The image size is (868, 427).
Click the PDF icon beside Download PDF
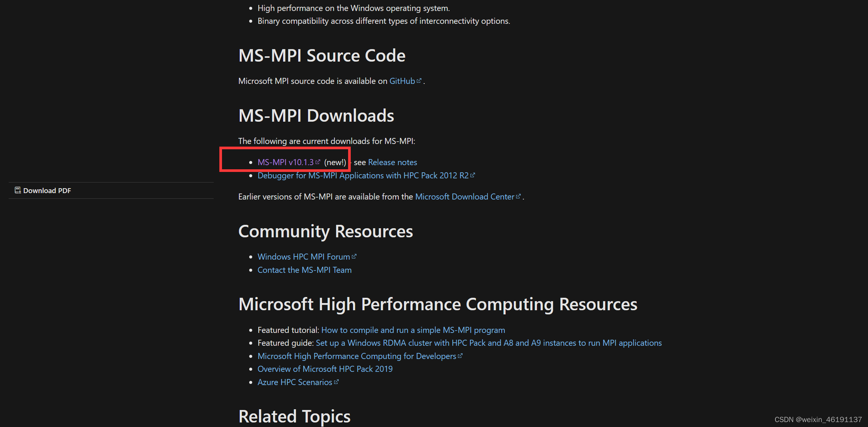(x=18, y=190)
